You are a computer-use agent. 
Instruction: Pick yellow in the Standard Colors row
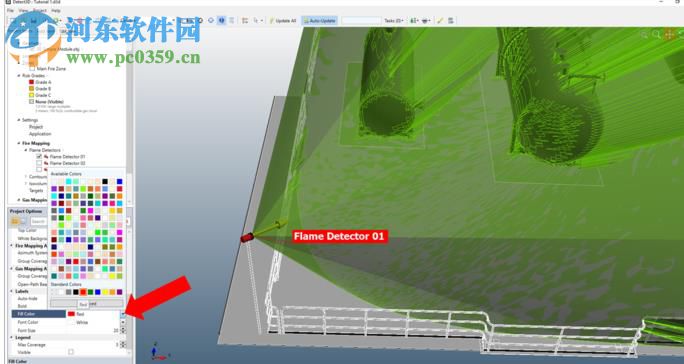coord(105,292)
